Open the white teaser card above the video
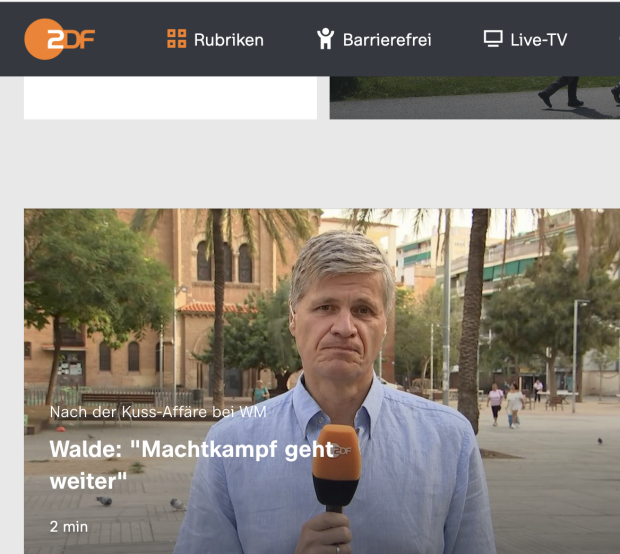 pos(170,98)
